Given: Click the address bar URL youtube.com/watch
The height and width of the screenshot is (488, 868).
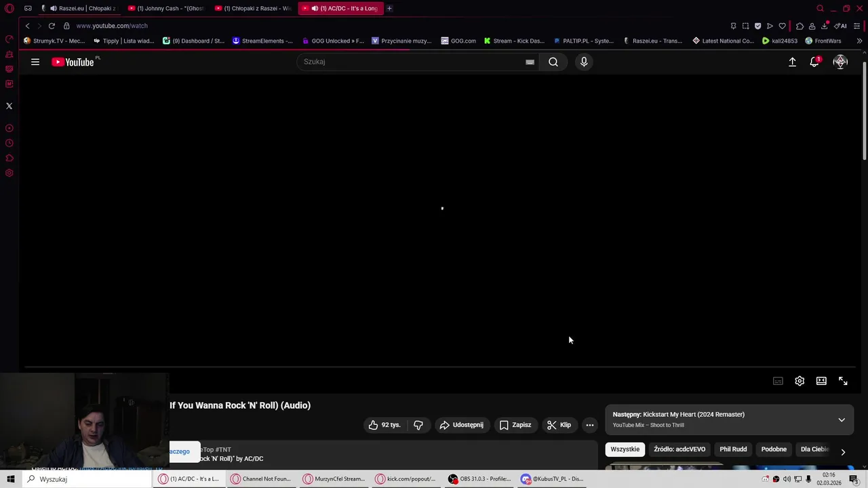Looking at the screenshot, I should [112, 26].
